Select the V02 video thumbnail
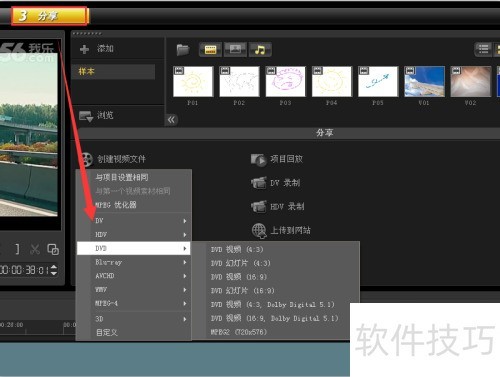 point(471,82)
